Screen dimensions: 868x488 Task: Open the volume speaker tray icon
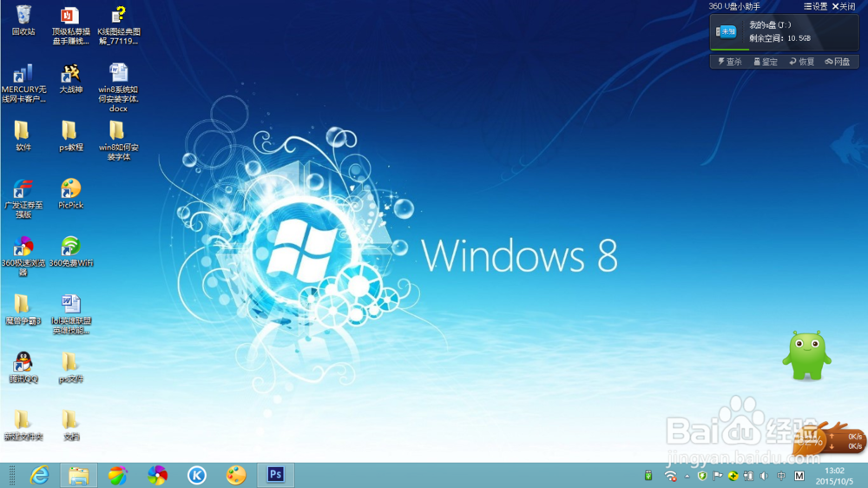tap(764, 476)
